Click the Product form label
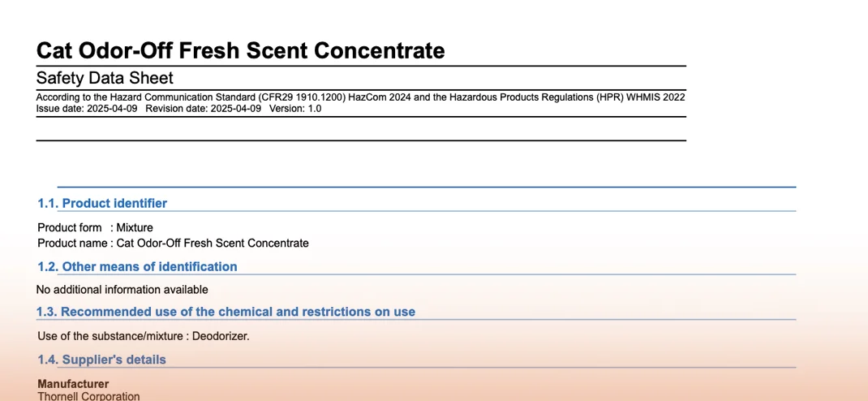 click(70, 227)
